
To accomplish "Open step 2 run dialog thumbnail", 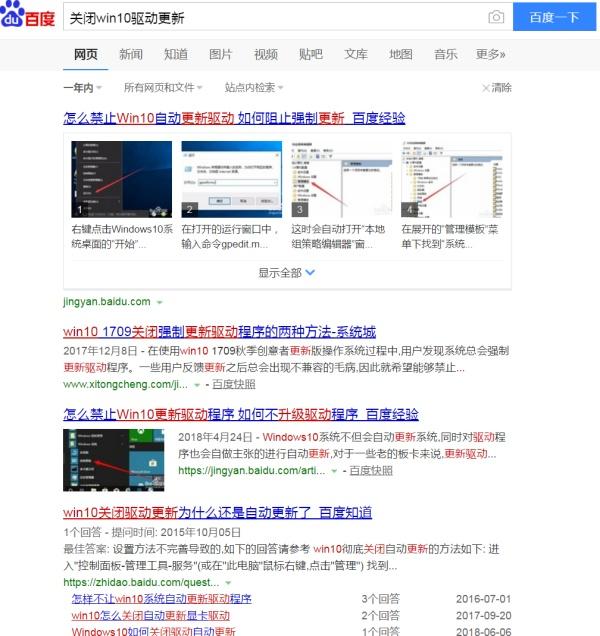I will click(x=231, y=179).
